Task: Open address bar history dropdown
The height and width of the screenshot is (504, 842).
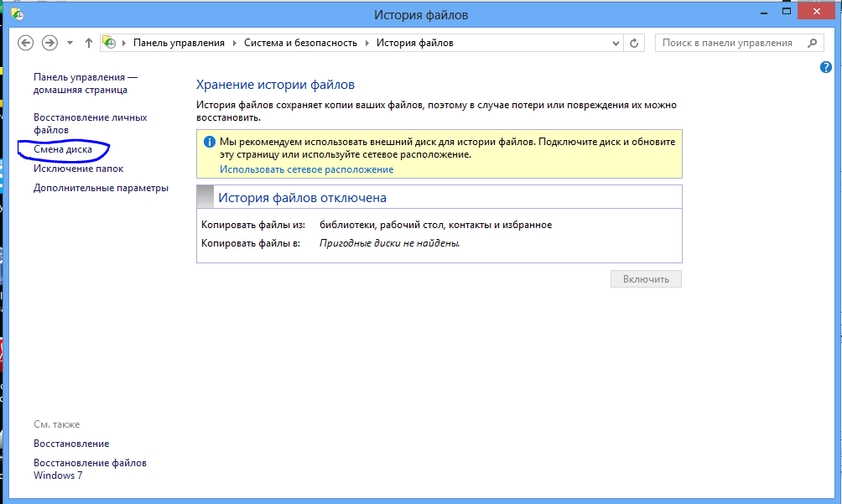Action: [616, 43]
